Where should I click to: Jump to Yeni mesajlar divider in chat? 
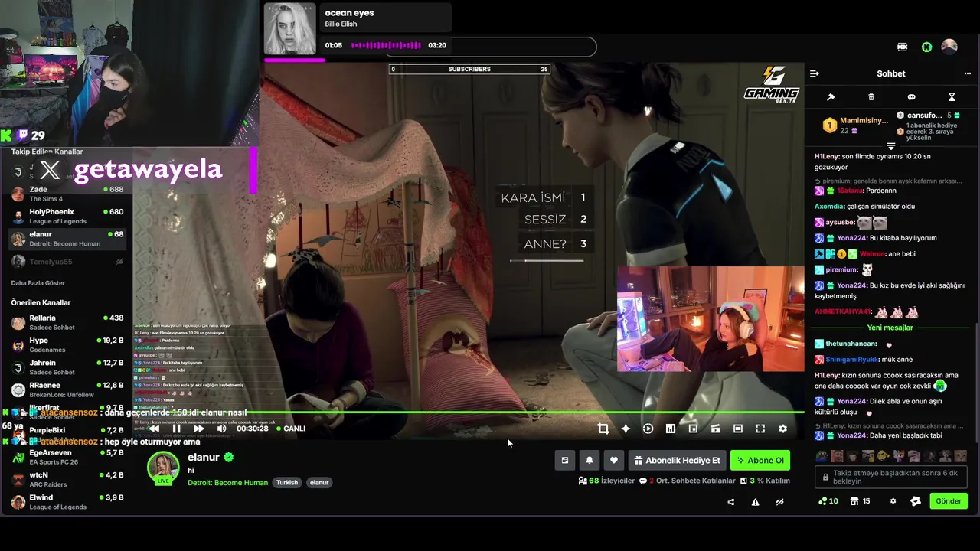pos(890,328)
